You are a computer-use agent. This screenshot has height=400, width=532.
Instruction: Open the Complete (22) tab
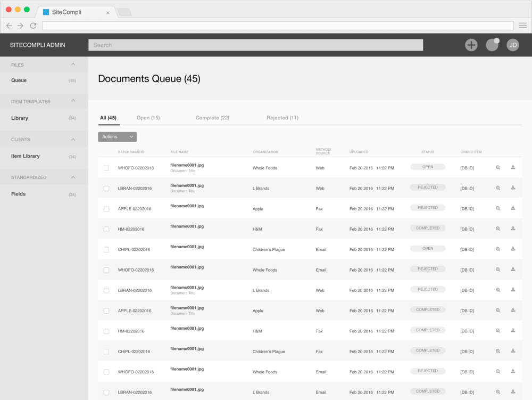[x=212, y=117]
